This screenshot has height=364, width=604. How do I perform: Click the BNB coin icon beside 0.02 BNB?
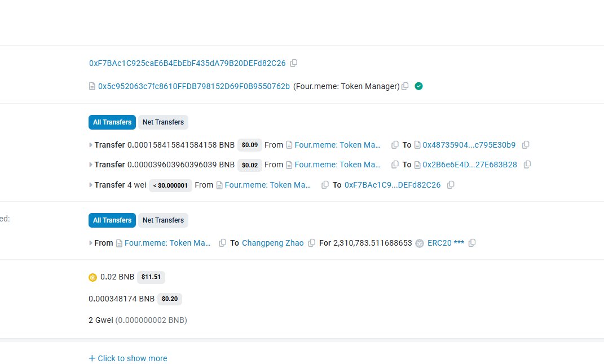pos(93,277)
